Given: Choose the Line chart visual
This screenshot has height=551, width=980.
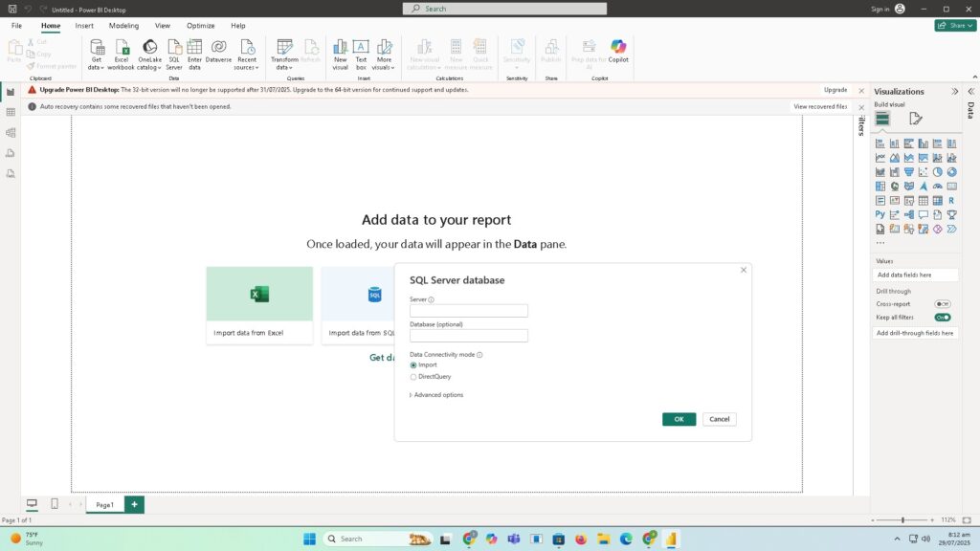Looking at the screenshot, I should click(880, 158).
